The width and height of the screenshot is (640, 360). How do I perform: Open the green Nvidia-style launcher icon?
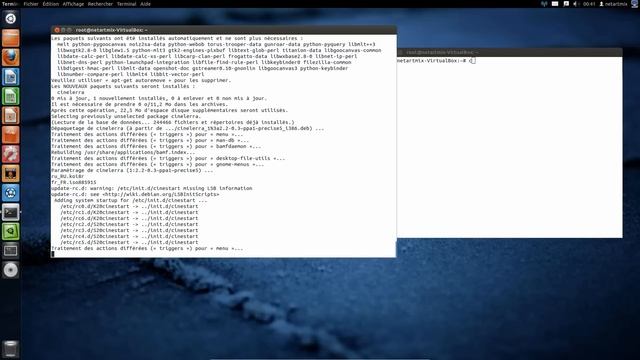(11, 231)
